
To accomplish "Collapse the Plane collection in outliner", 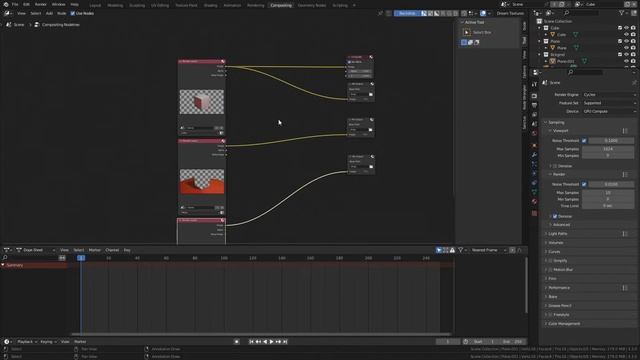I will 540,41.
